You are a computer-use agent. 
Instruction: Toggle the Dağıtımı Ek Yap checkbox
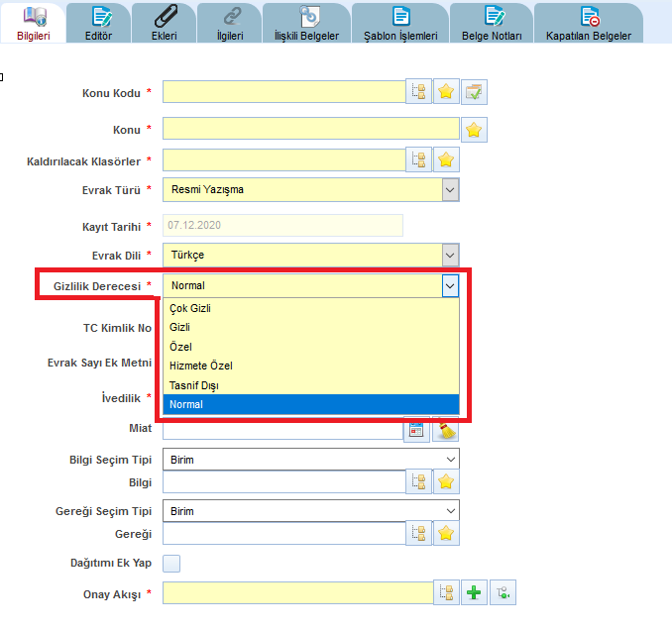[171, 564]
